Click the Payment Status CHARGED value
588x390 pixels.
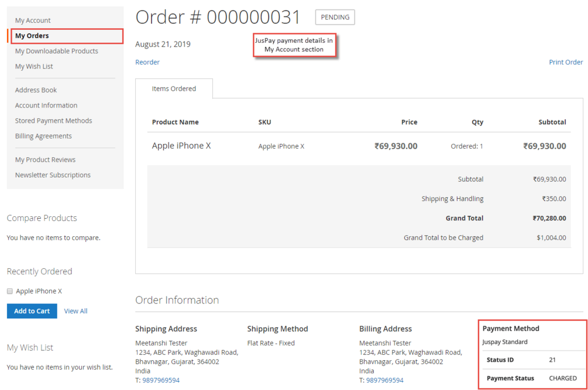[563, 378]
